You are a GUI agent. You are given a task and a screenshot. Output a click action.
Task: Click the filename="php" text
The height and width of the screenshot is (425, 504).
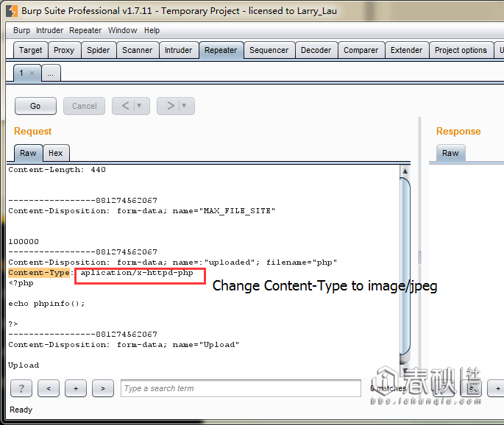pos(302,262)
